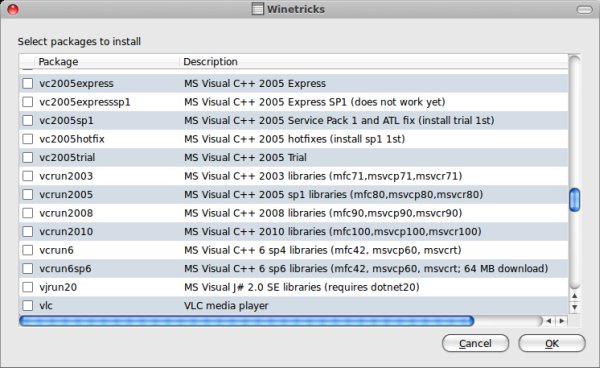The image size is (600, 368).
Task: Click the 'VLC media player' description
Action: (x=226, y=306)
